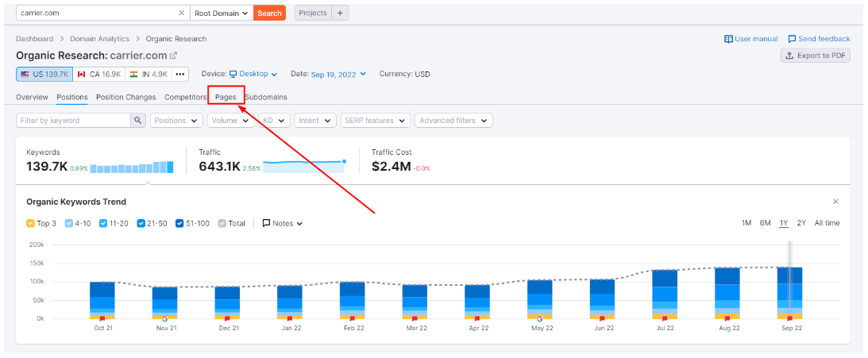Image resolution: width=868 pixels, height=358 pixels.
Task: Set chart range to All time
Action: coord(827,223)
